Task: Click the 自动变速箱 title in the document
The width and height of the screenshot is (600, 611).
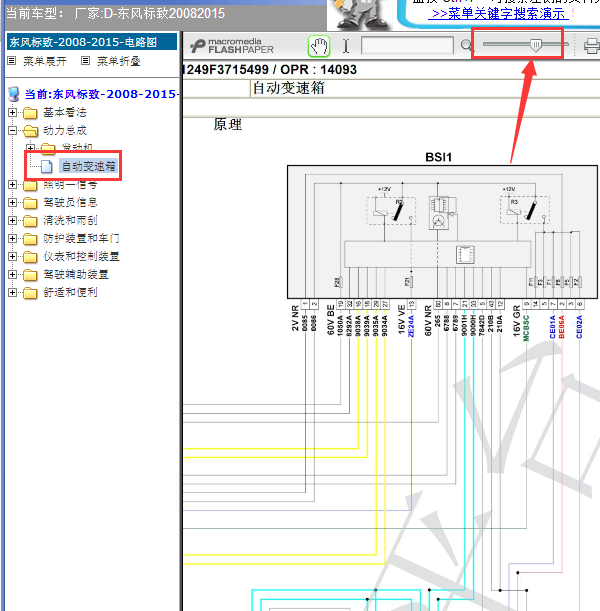Action: pos(288,88)
